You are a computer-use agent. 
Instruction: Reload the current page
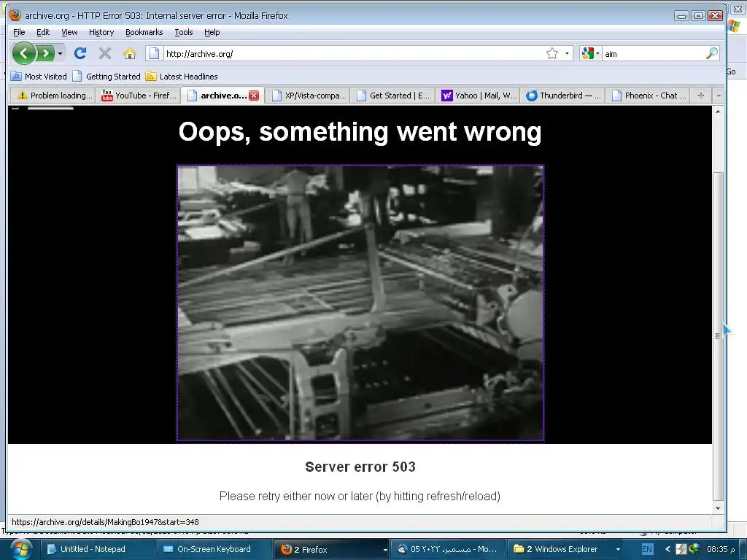point(80,53)
